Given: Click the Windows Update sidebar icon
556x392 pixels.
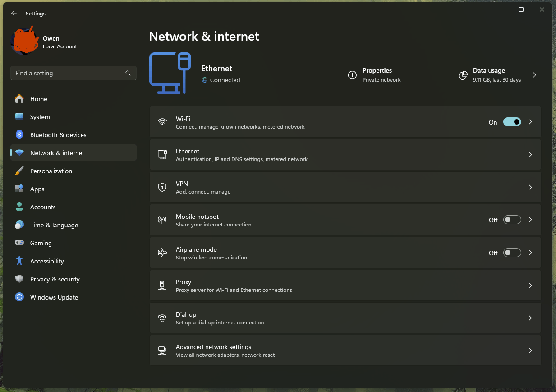Looking at the screenshot, I should click(19, 297).
